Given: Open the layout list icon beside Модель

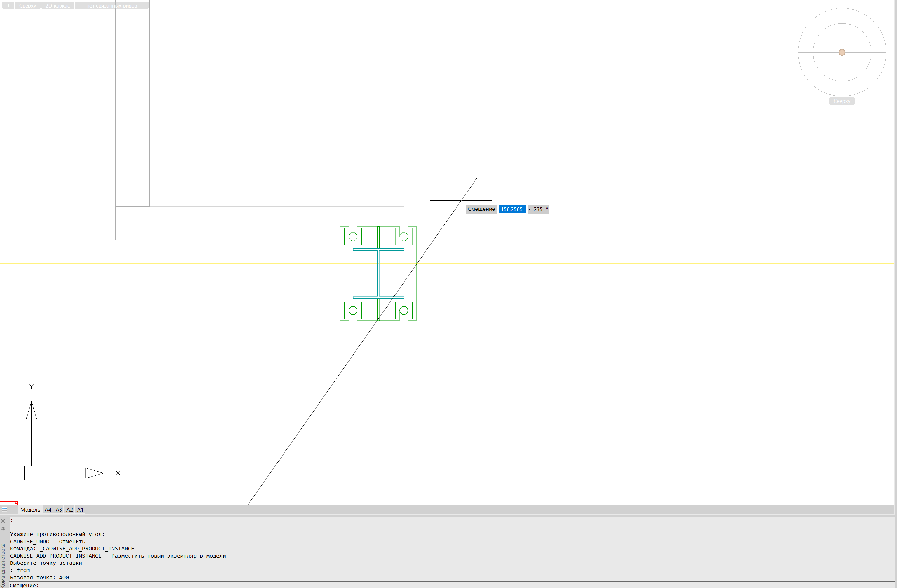Looking at the screenshot, I should tap(5, 509).
